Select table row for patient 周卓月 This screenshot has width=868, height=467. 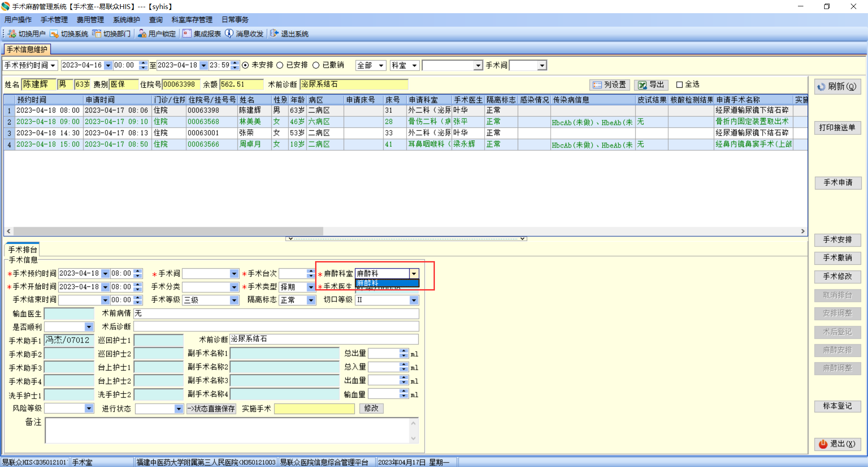point(406,144)
